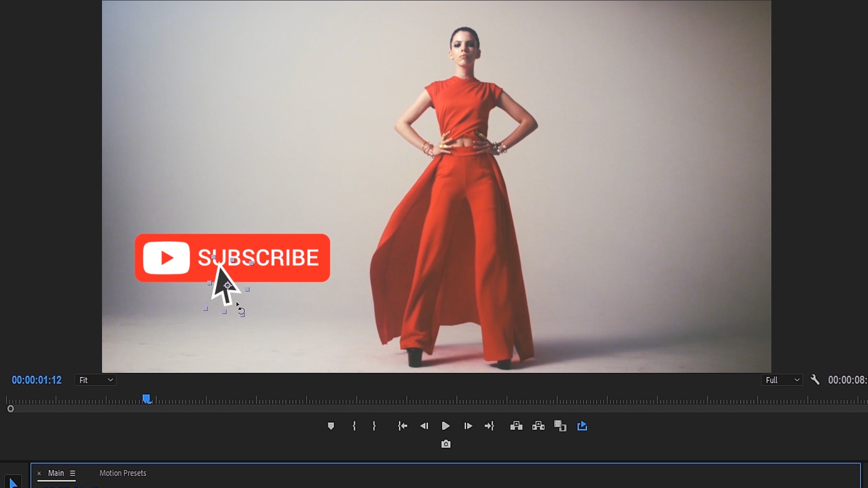The width and height of the screenshot is (868, 488).
Task: Open the Motion Presets tab
Action: coord(123,473)
